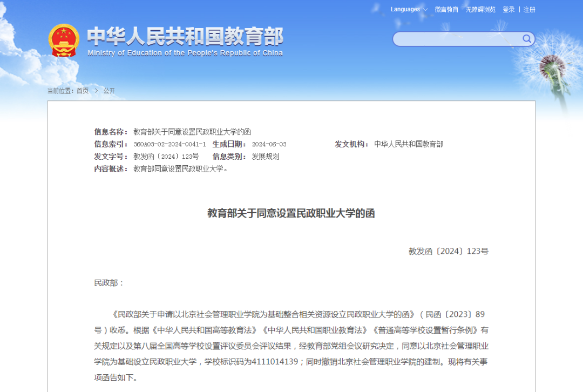Select document number 教发函〔2024〕123号 in metadata

coord(166,157)
